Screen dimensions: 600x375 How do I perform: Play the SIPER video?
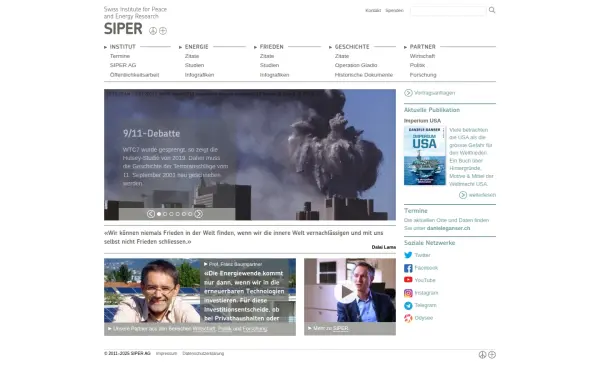click(346, 292)
